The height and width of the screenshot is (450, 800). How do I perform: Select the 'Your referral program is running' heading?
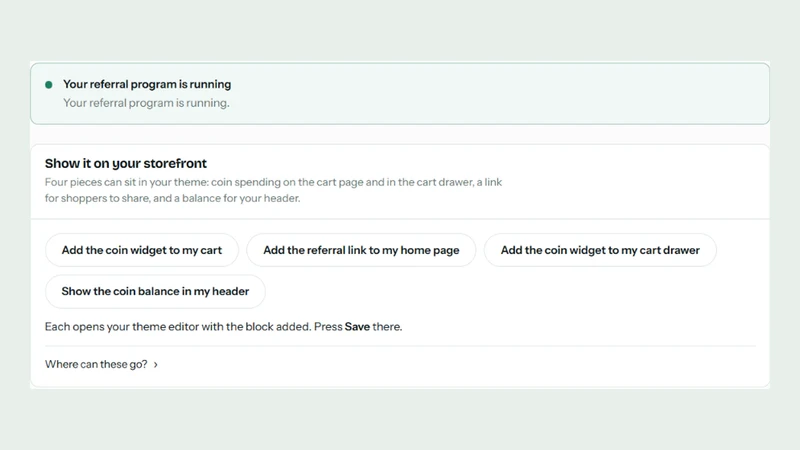147,84
